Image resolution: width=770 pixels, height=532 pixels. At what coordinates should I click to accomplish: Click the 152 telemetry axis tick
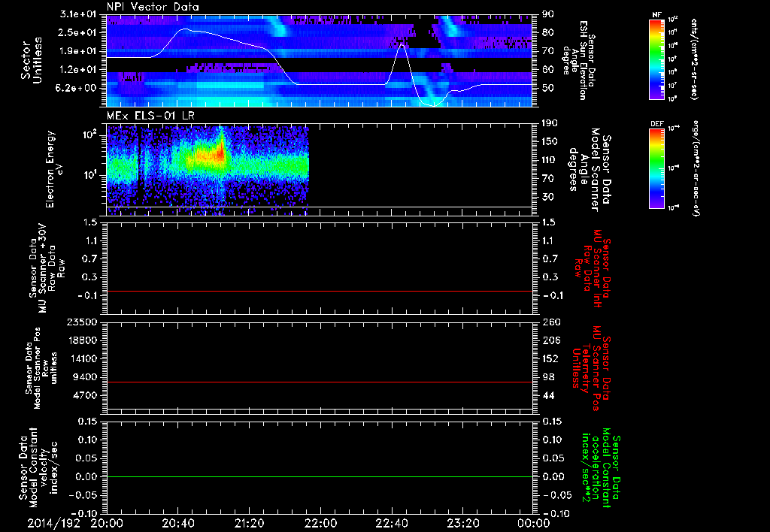[550, 358]
